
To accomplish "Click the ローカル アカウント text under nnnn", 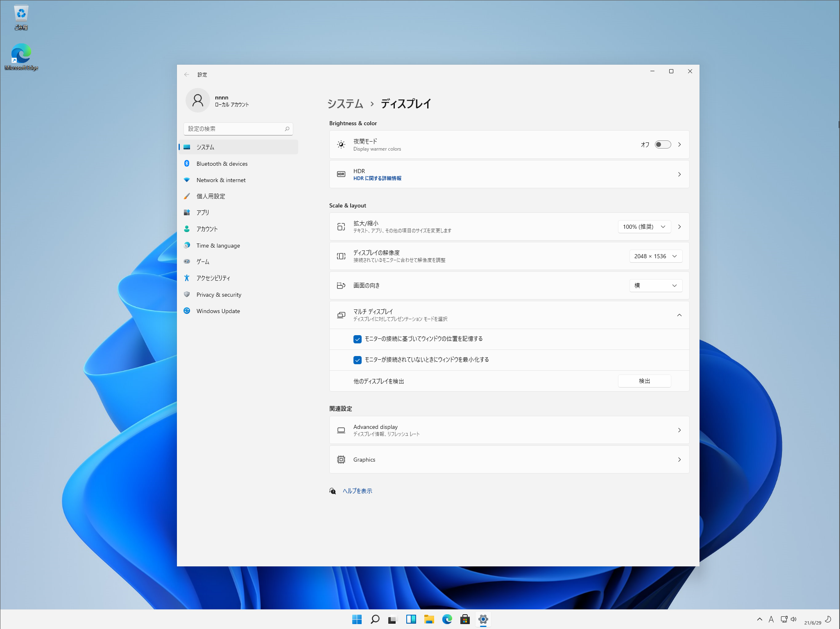I will [x=232, y=105].
